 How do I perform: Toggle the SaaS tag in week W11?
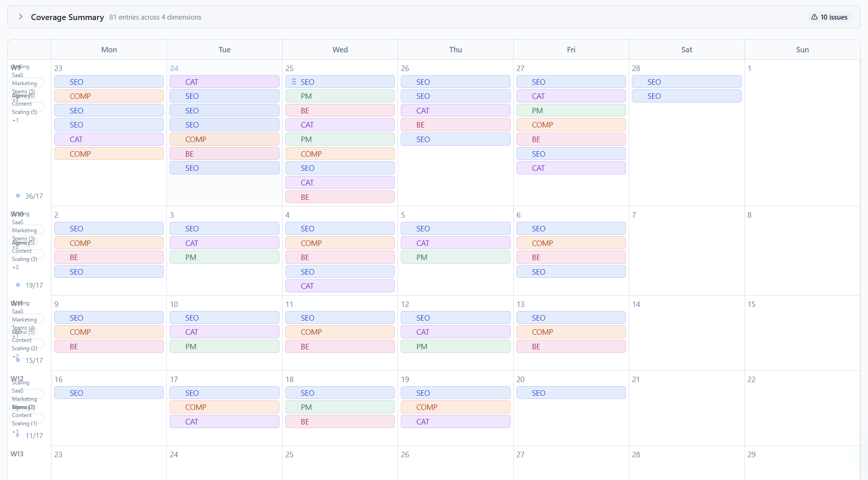[x=17, y=311]
